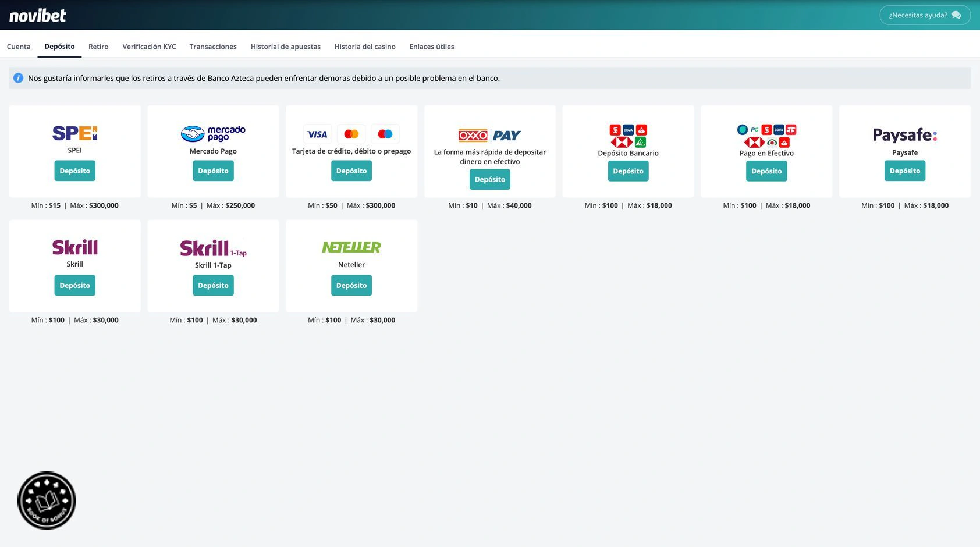Click the Paysafe logo
Viewport: 980px width, 547px height.
[x=905, y=135]
